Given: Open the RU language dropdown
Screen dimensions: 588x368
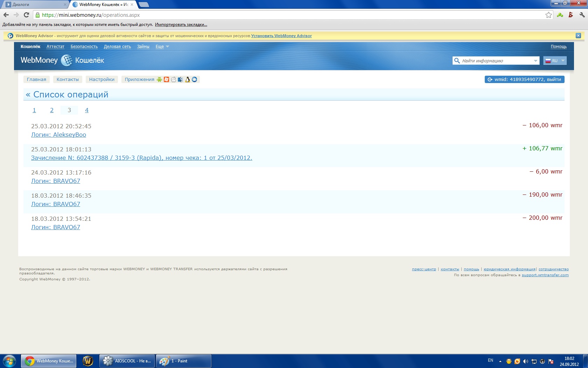Looking at the screenshot, I should [x=555, y=61].
